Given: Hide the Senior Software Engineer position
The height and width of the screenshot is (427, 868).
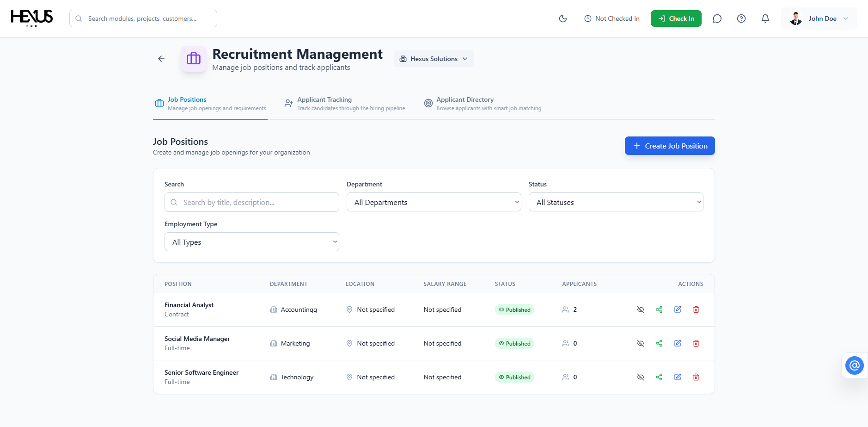Looking at the screenshot, I should click(641, 377).
